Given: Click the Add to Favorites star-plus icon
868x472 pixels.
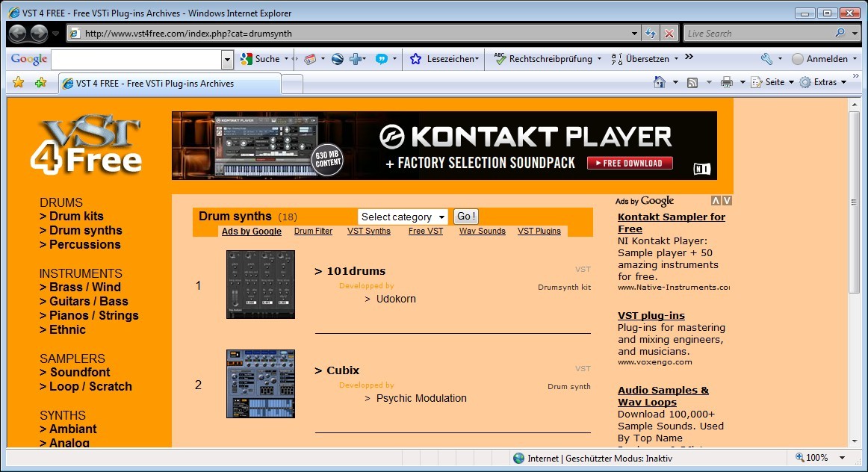Looking at the screenshot, I should 40,82.
